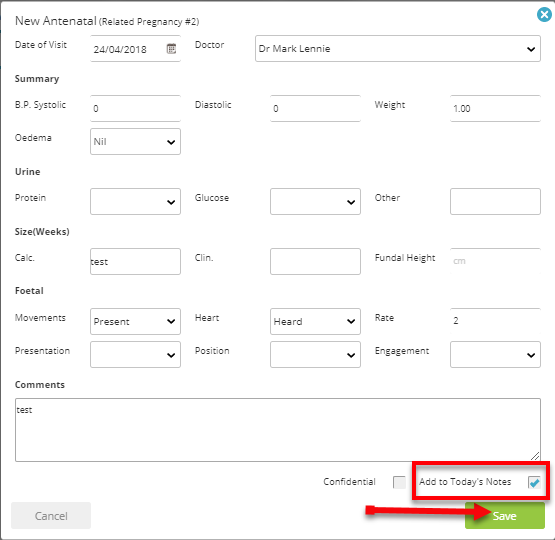Screen dimensions: 555x540
Task: Click the green Save button
Action: coord(504,516)
